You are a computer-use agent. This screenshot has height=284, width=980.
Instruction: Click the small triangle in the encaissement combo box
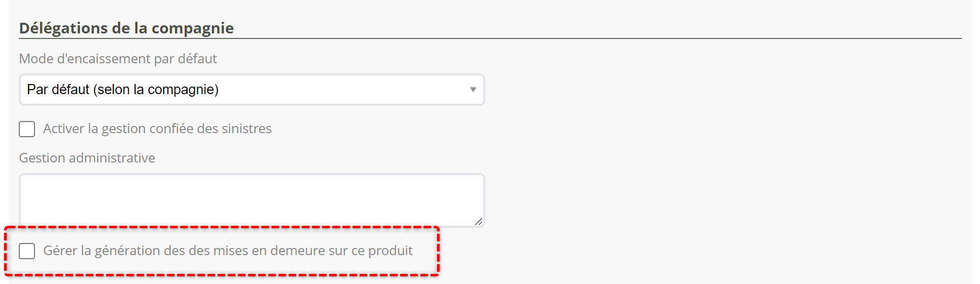click(473, 90)
